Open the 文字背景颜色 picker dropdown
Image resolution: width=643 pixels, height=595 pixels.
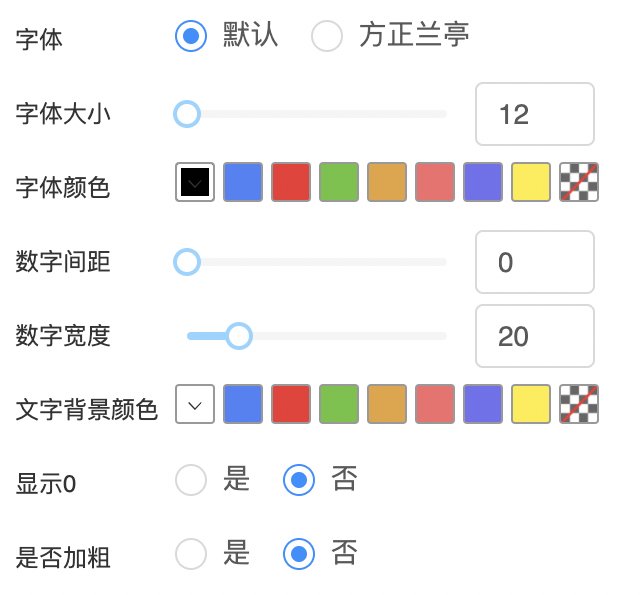[195, 404]
